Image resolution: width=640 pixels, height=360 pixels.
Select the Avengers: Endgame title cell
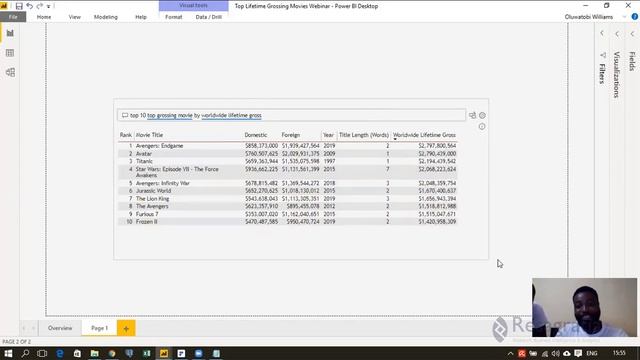[x=160, y=146]
